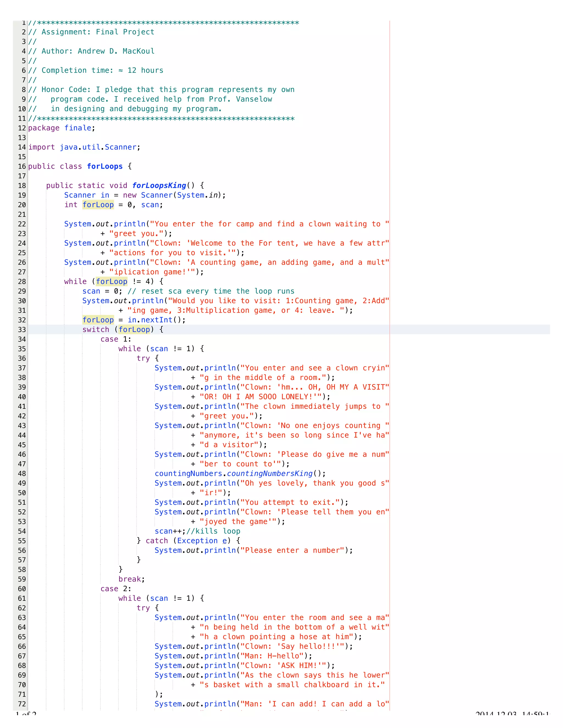This screenshot has height=728, width=563.
Task: Click line number 33 in the gutter
Action: coord(22,330)
